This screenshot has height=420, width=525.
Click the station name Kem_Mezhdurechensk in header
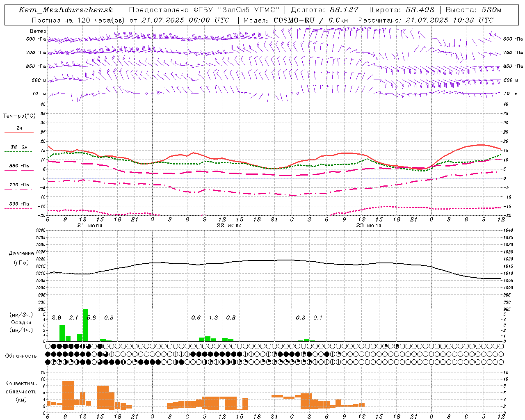coord(66,10)
